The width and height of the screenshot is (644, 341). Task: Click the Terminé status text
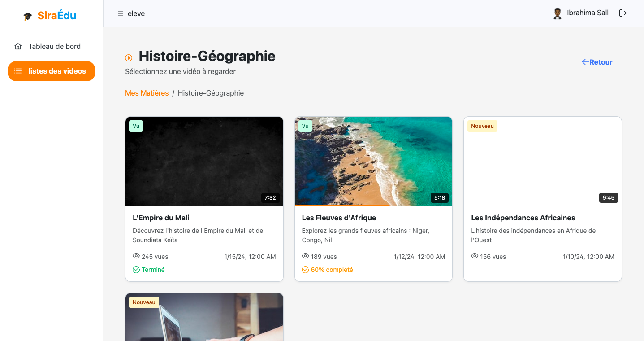(x=153, y=270)
